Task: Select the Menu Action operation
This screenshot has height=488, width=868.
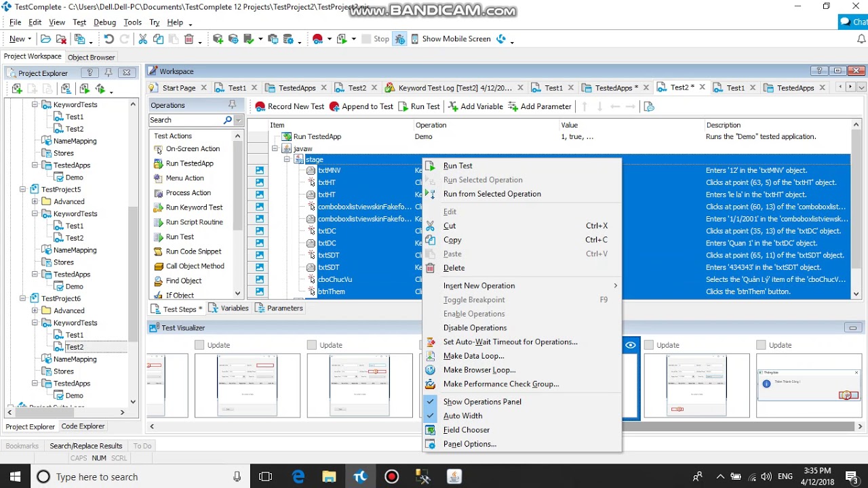Action: click(x=178, y=178)
